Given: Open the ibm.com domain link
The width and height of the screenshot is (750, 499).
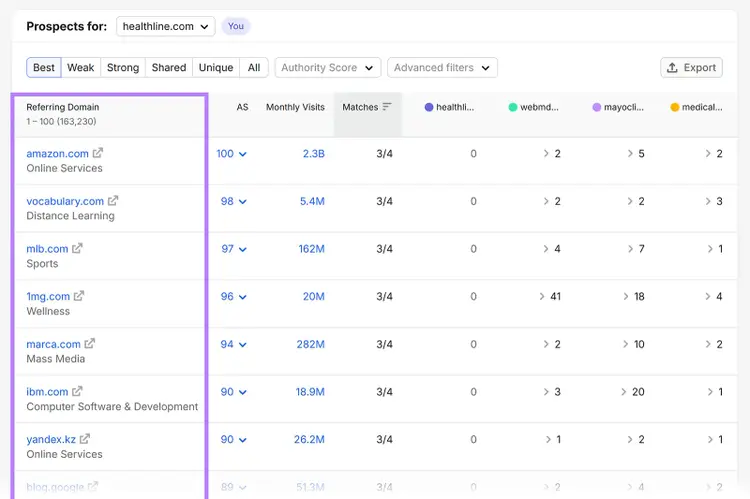Looking at the screenshot, I should coord(47,392).
